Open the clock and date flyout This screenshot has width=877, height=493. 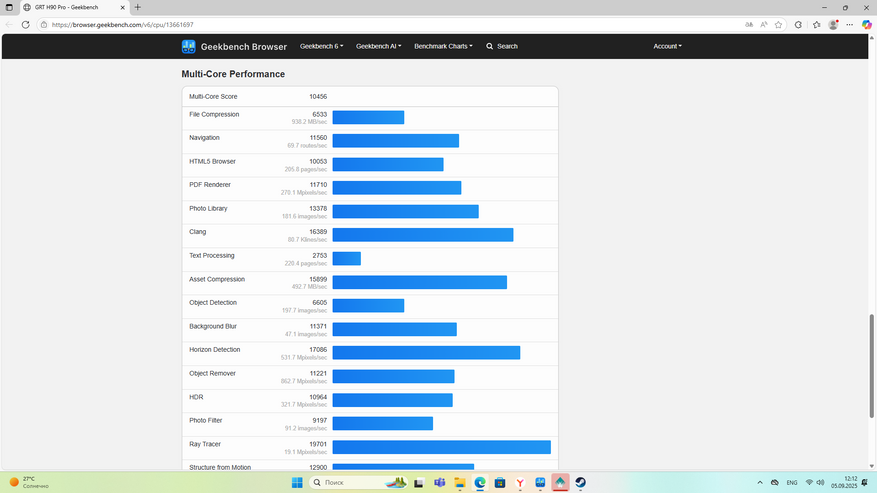[x=843, y=482]
